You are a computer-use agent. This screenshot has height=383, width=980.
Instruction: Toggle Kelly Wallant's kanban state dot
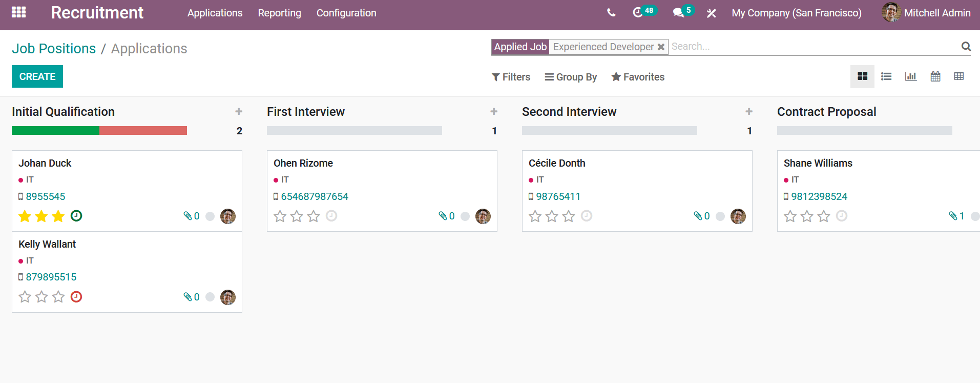pos(210,297)
